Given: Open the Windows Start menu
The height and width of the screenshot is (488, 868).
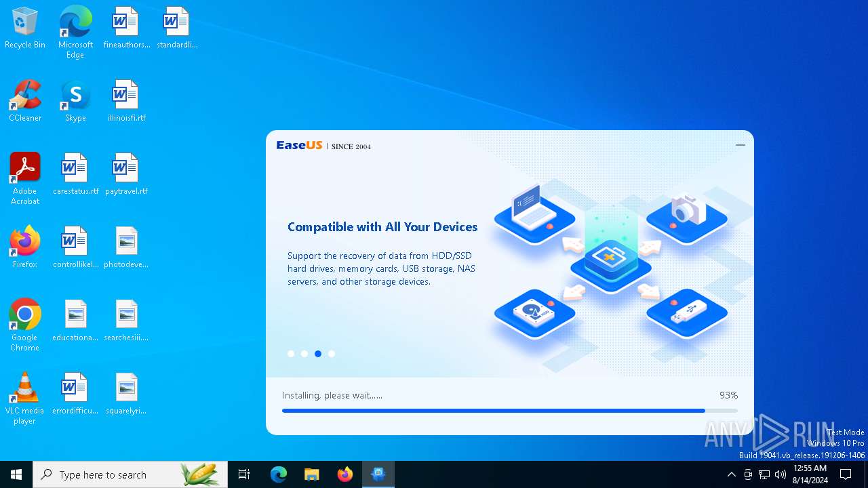Looking at the screenshot, I should click(16, 474).
